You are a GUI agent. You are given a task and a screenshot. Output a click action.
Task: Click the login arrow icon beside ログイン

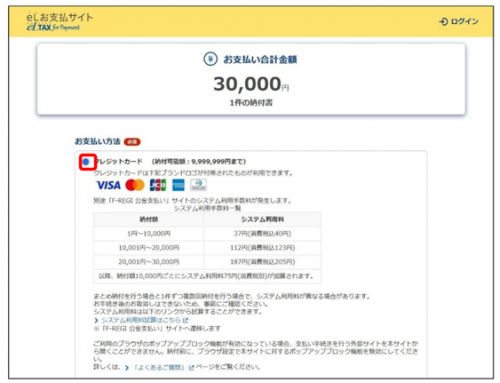444,22
